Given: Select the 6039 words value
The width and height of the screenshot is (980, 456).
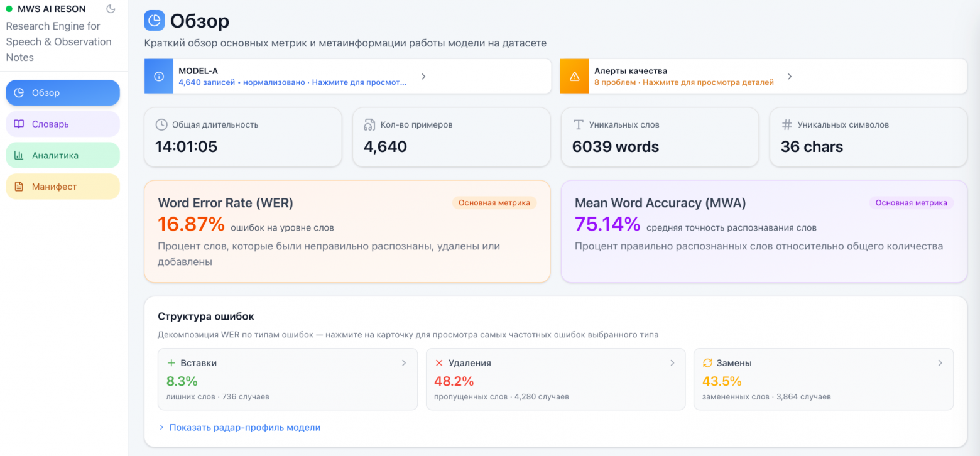Looking at the screenshot, I should coord(616,147).
